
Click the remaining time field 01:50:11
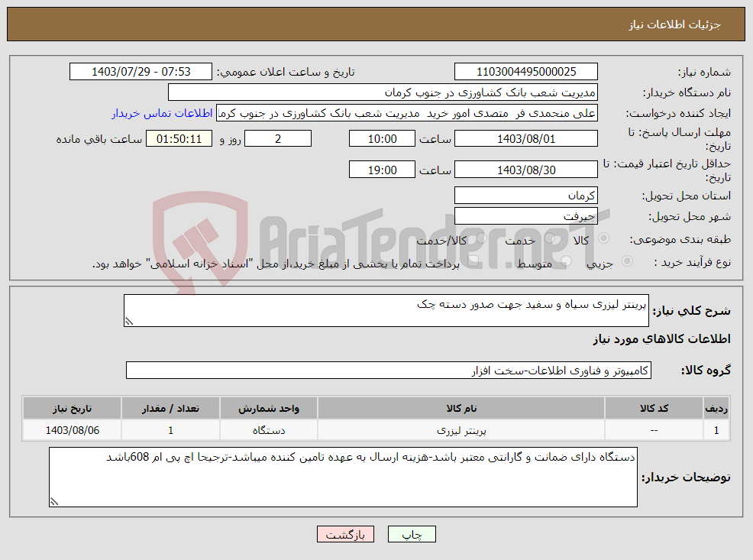pos(179,139)
